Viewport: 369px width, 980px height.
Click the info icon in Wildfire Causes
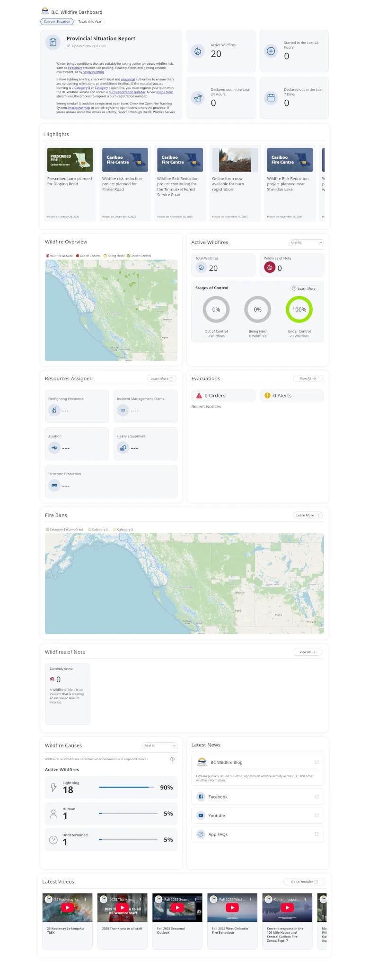click(x=172, y=759)
